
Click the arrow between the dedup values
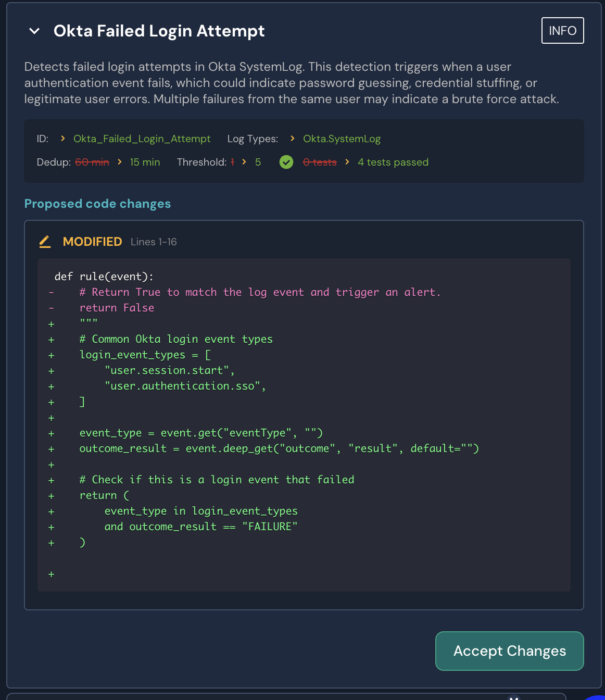pyautogui.click(x=120, y=162)
